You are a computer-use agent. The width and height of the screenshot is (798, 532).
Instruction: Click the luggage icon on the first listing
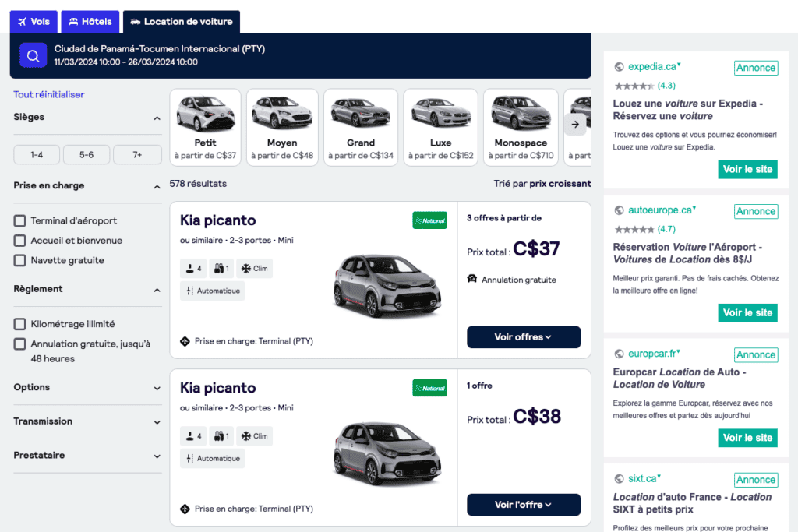click(x=221, y=268)
